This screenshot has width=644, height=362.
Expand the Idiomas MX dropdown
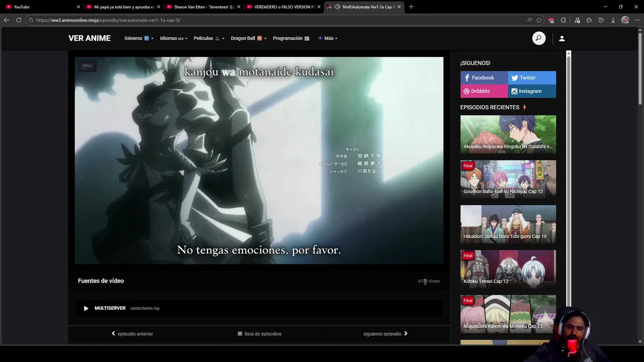click(174, 38)
